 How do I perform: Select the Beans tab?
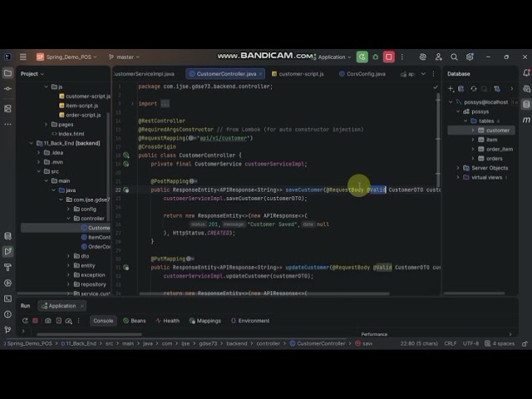pyautogui.click(x=135, y=321)
